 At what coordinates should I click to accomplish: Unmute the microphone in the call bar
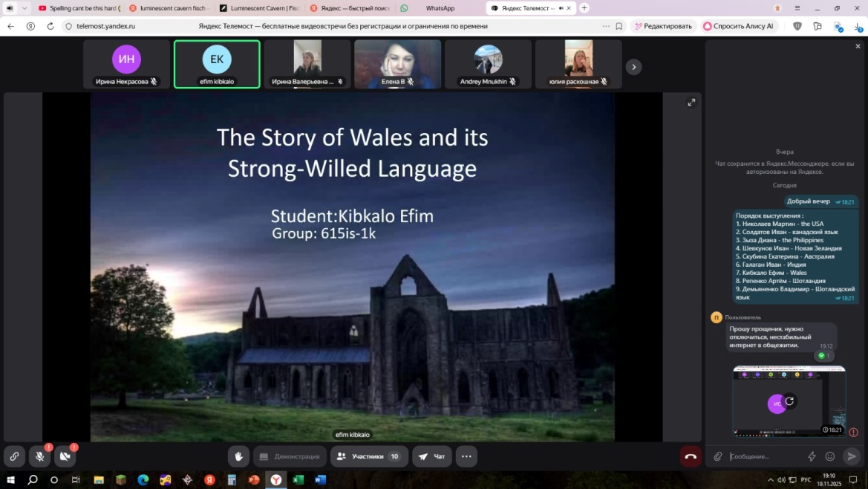point(40,456)
